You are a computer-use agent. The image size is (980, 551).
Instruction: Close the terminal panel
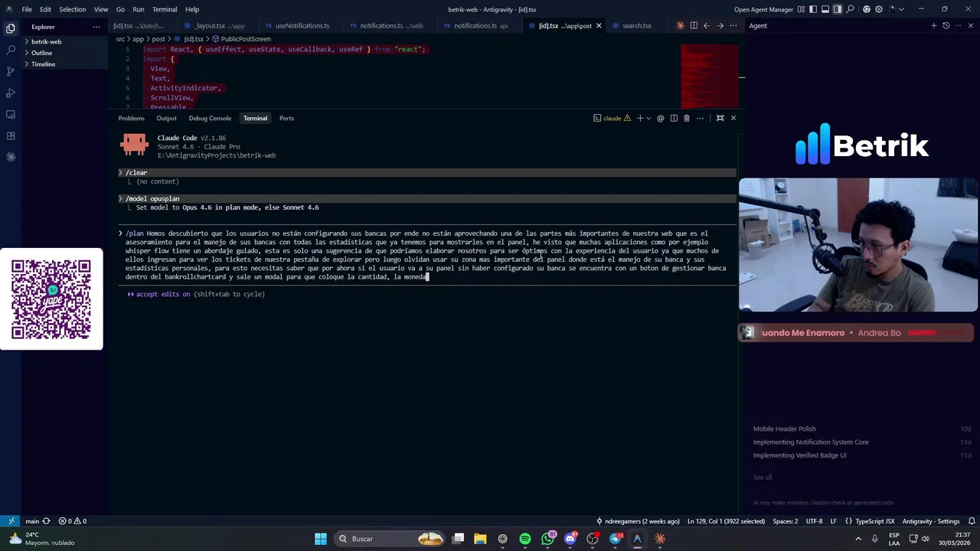(x=733, y=118)
